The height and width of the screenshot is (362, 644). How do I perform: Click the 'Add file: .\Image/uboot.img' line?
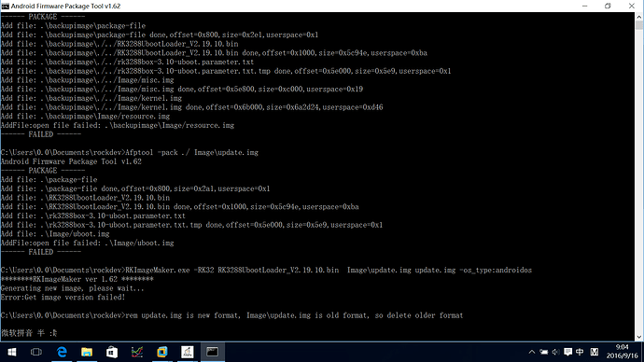pyautogui.click(x=55, y=234)
